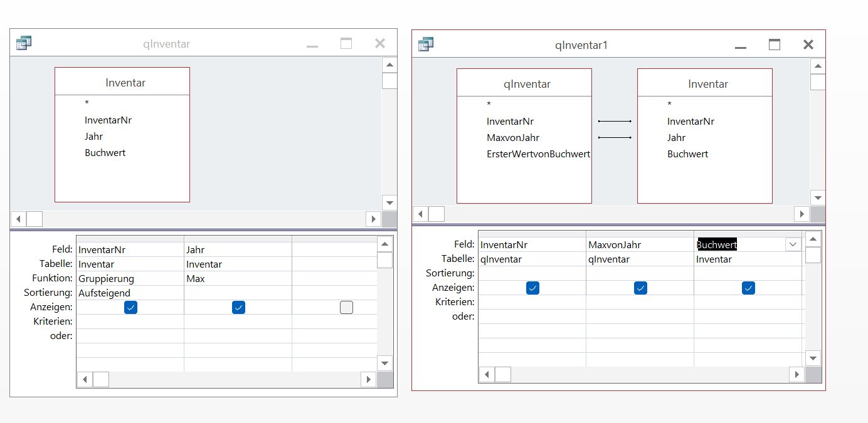This screenshot has height=423, width=868.
Task: Click Funktion cell Gruppierung in qInventar grid
Action: [x=130, y=278]
